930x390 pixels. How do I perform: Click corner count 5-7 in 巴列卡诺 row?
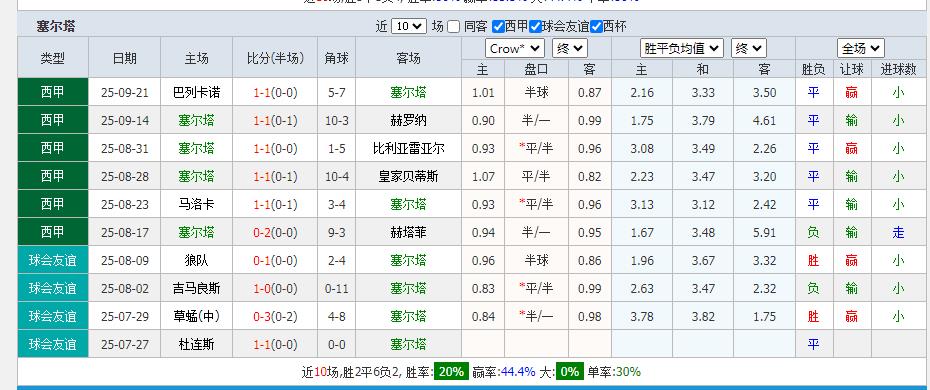336,92
